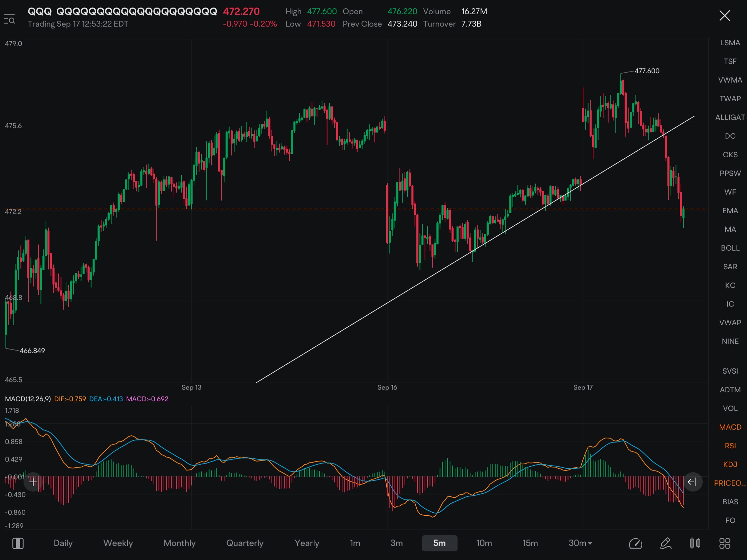Open the speed gauge tool icon
Screen dimensions: 747x560
[635, 543]
